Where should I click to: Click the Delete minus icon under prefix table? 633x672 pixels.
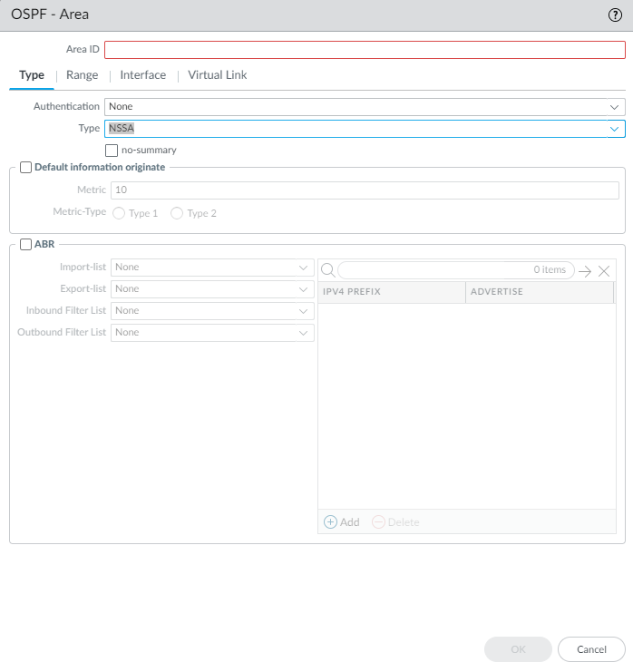coord(378,522)
